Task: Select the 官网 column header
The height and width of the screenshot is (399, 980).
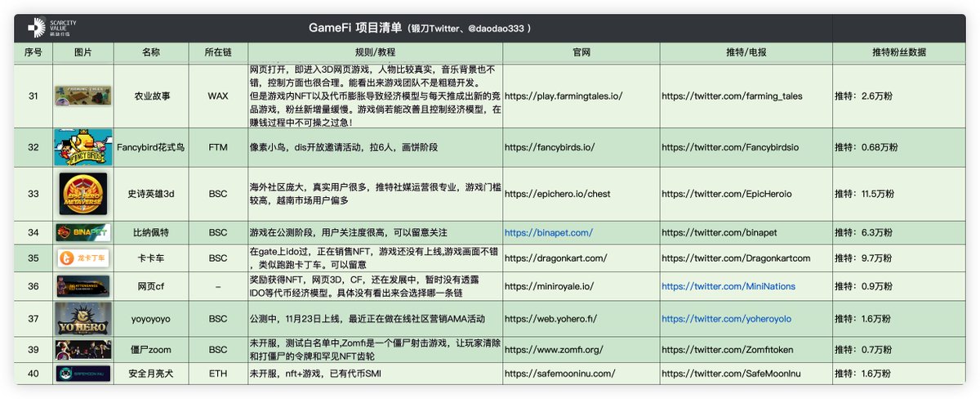Action: [x=581, y=52]
